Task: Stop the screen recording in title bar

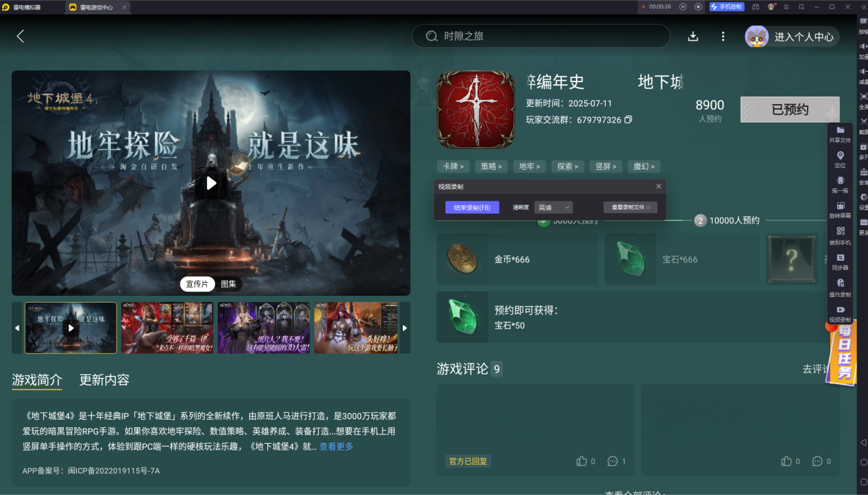Action: click(x=698, y=7)
